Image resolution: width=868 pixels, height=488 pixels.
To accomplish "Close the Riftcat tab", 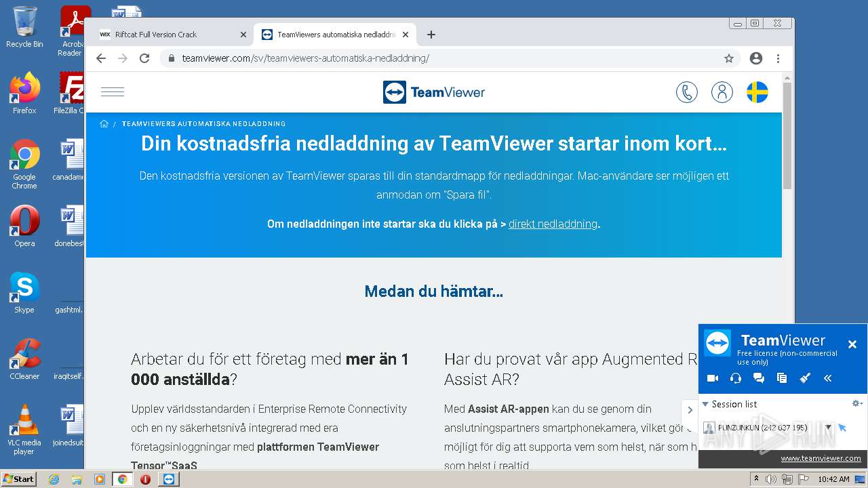I will (243, 35).
